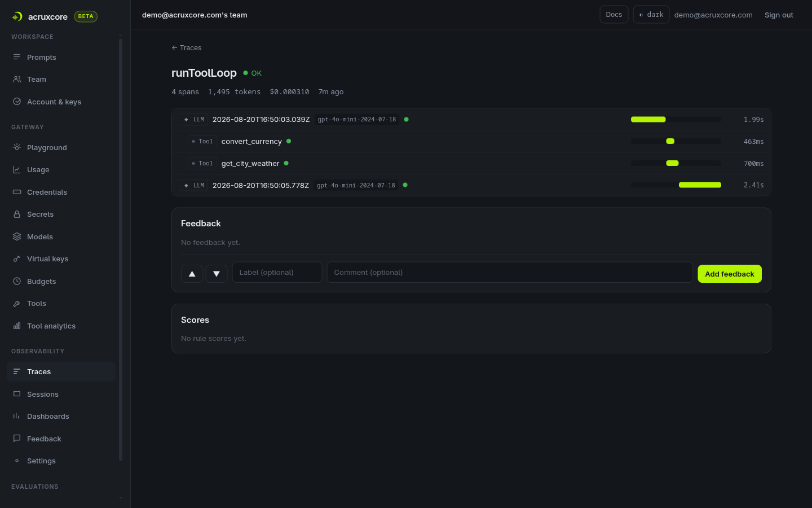
Task: Click the Usage chart icon
Action: click(x=17, y=170)
